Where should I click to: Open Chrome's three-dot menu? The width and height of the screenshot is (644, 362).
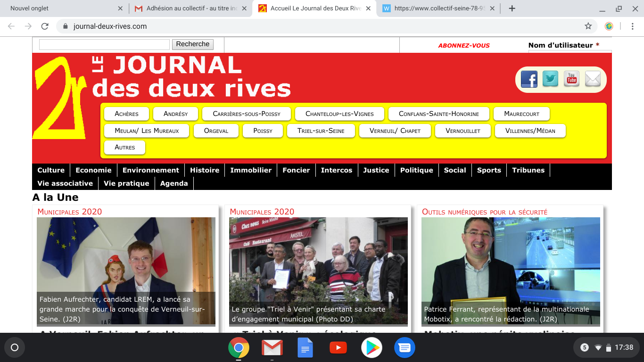[x=632, y=26]
